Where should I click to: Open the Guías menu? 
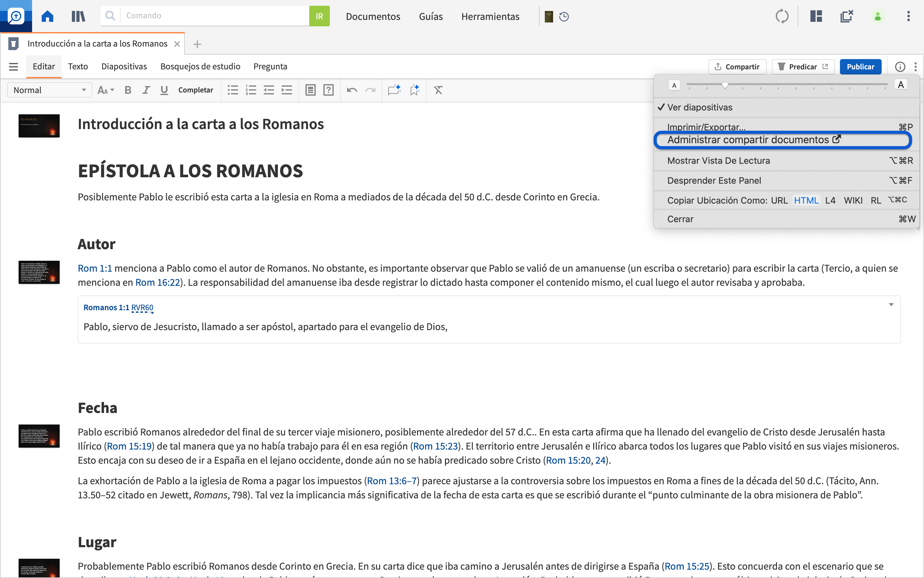click(x=431, y=16)
